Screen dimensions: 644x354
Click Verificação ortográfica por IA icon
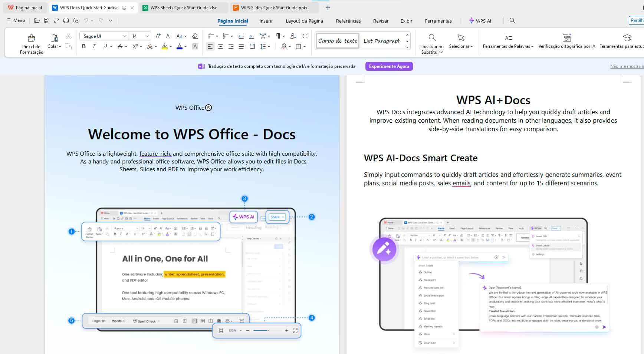pos(566,38)
